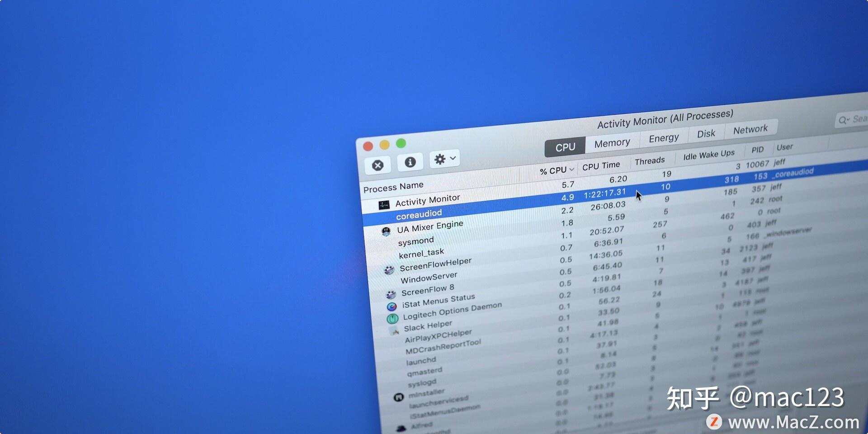Click the ScreenFlow 8 app icon
The width and height of the screenshot is (868, 434).
[x=391, y=295]
